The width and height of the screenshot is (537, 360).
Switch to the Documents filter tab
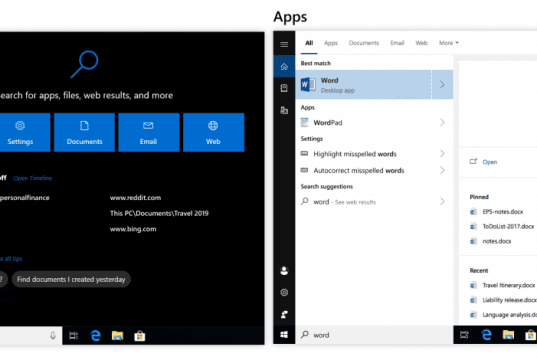pos(364,43)
